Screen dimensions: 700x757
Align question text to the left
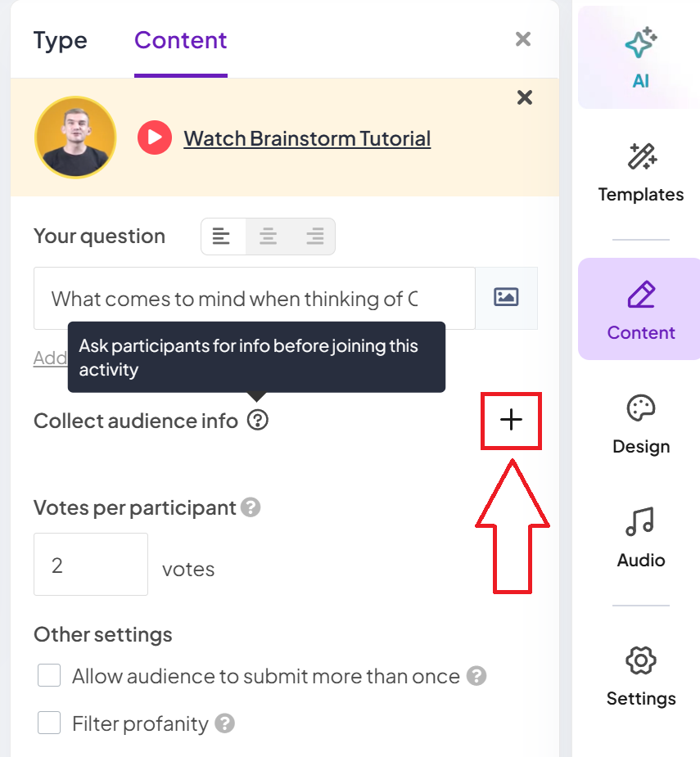click(221, 236)
